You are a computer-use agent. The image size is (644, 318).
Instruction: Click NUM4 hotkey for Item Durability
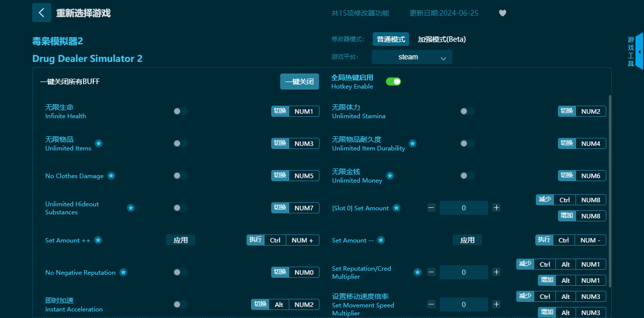tap(582, 143)
